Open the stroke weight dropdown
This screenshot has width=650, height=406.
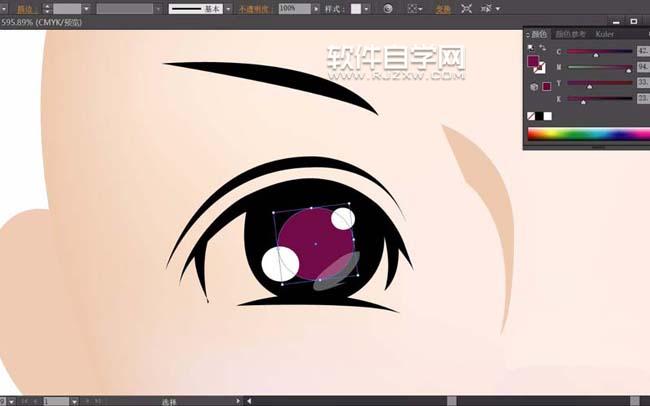(x=87, y=9)
